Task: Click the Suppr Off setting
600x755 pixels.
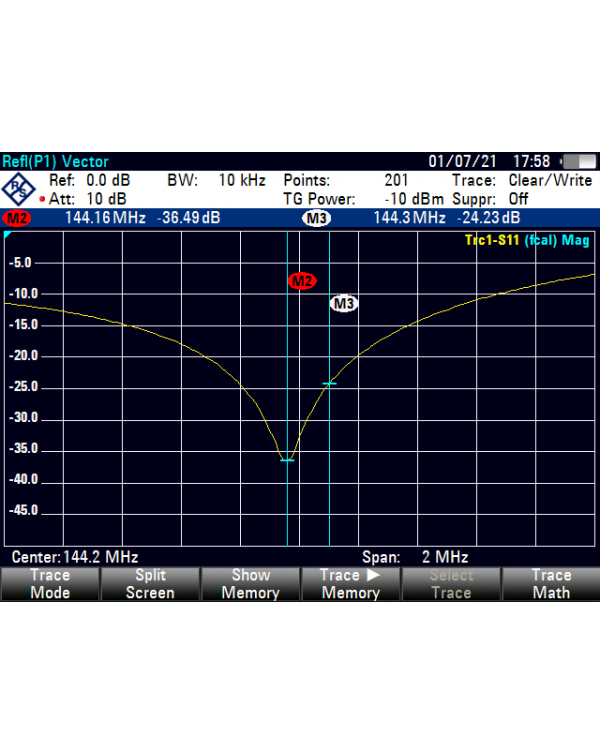Action: click(x=518, y=199)
